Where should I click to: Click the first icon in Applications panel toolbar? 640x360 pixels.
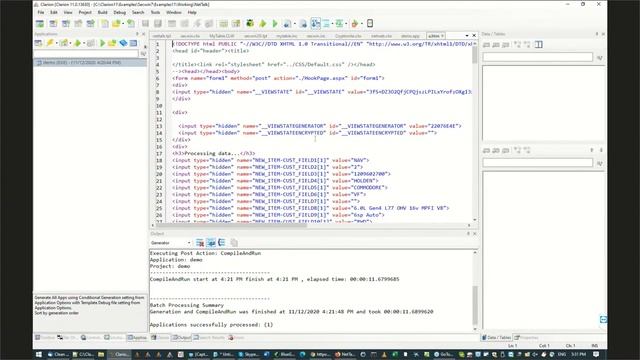38,43
